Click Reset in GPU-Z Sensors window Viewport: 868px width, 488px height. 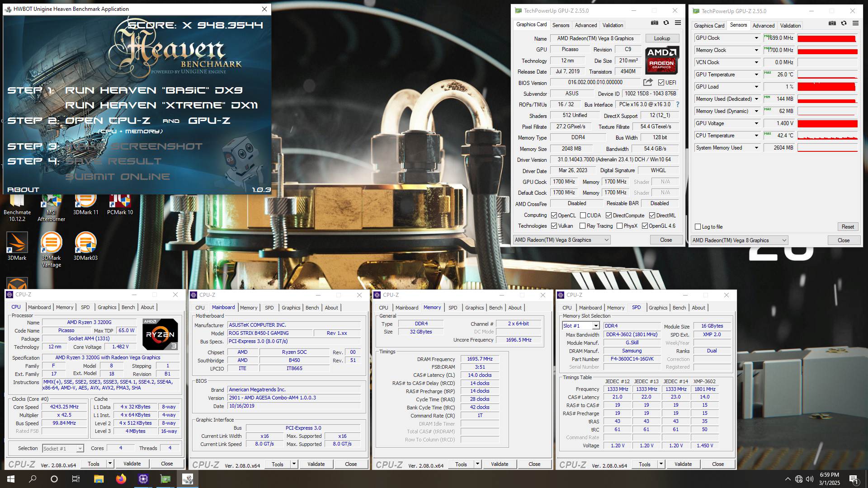848,227
